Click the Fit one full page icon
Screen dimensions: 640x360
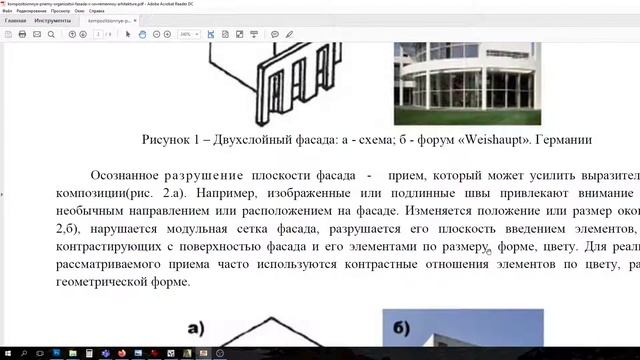[x=225, y=35]
